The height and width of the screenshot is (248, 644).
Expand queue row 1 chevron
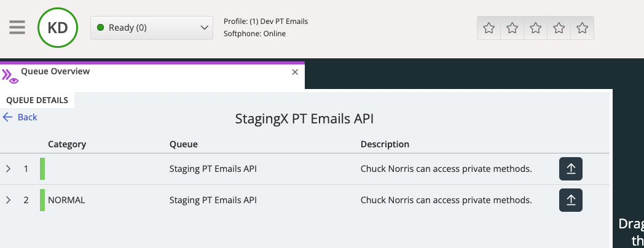pos(9,169)
